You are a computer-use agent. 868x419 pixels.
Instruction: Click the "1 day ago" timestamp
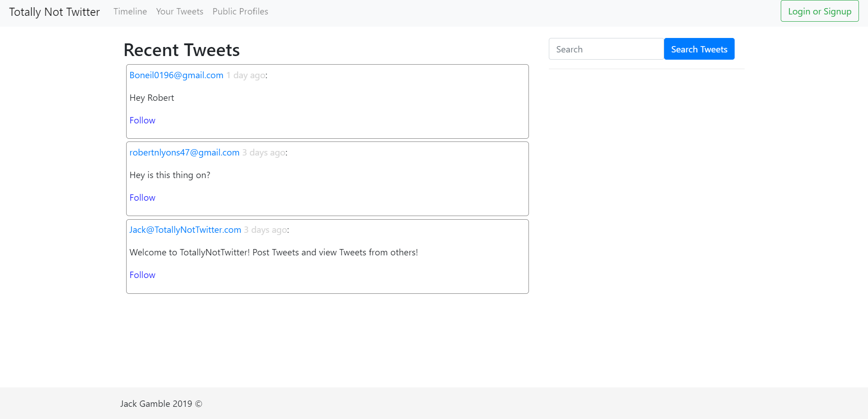(246, 75)
